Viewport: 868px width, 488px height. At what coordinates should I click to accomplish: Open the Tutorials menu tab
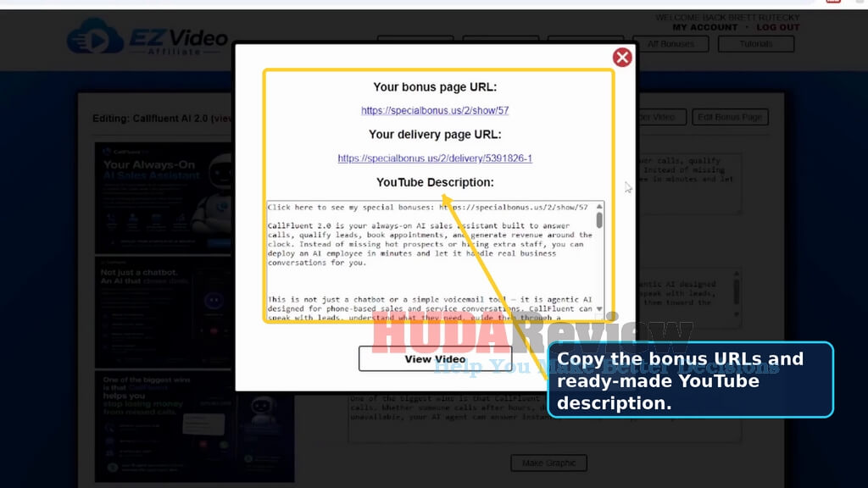[x=755, y=44]
